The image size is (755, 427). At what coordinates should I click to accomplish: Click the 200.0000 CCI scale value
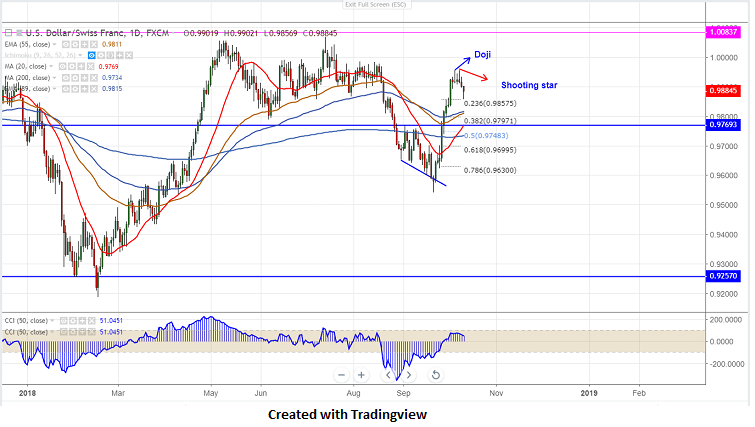[x=728, y=320]
